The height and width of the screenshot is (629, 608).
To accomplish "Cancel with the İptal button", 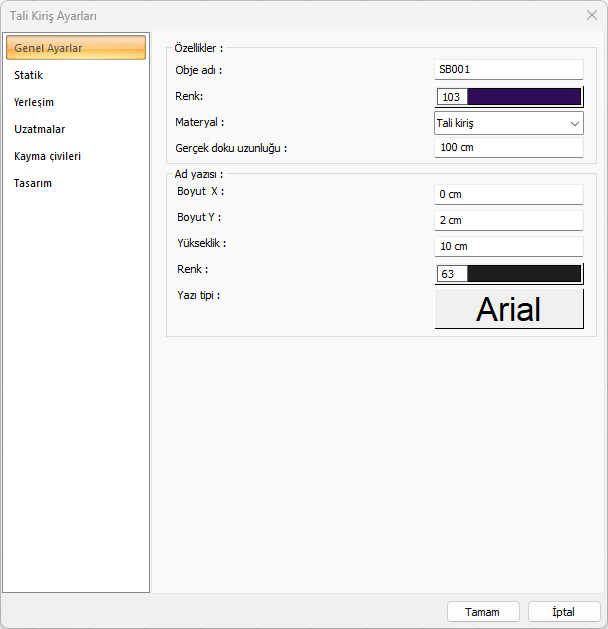I will pos(564,611).
